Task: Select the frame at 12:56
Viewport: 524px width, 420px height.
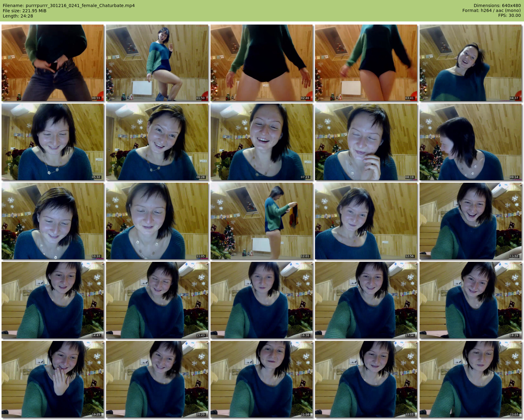Action: pyautogui.click(x=366, y=221)
